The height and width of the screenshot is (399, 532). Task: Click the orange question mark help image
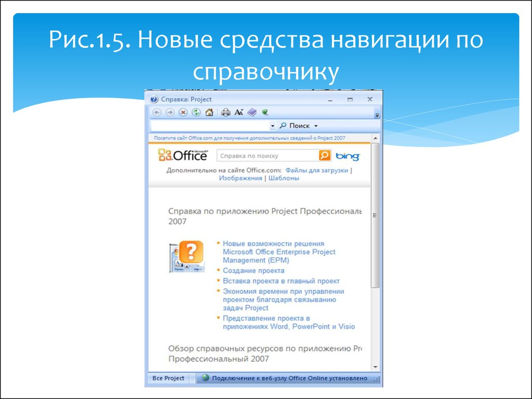187,256
